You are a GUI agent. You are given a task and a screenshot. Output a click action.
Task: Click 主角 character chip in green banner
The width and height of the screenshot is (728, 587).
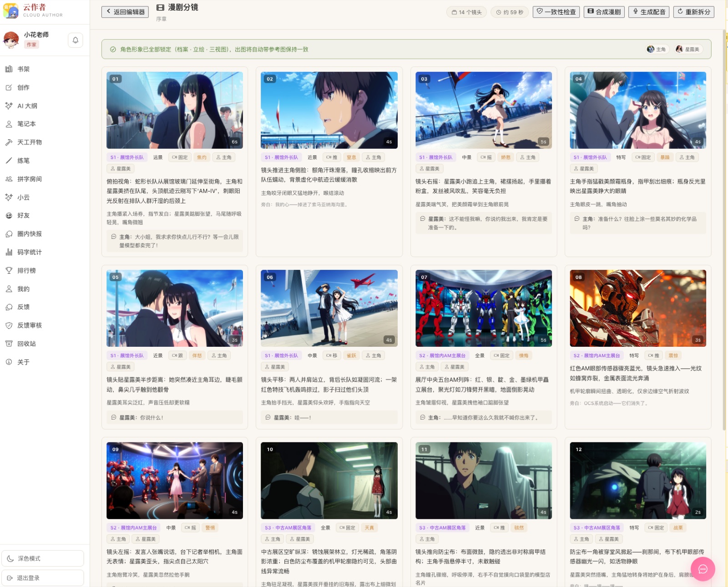[657, 49]
